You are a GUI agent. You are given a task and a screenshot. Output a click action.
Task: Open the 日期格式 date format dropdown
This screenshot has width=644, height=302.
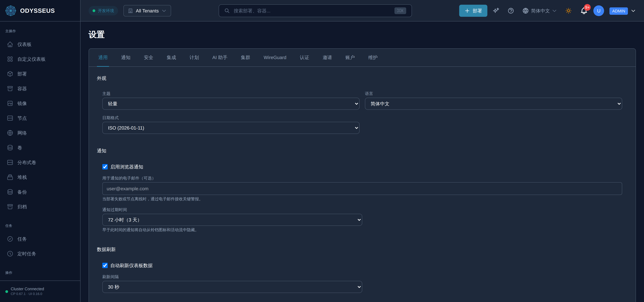pyautogui.click(x=231, y=128)
